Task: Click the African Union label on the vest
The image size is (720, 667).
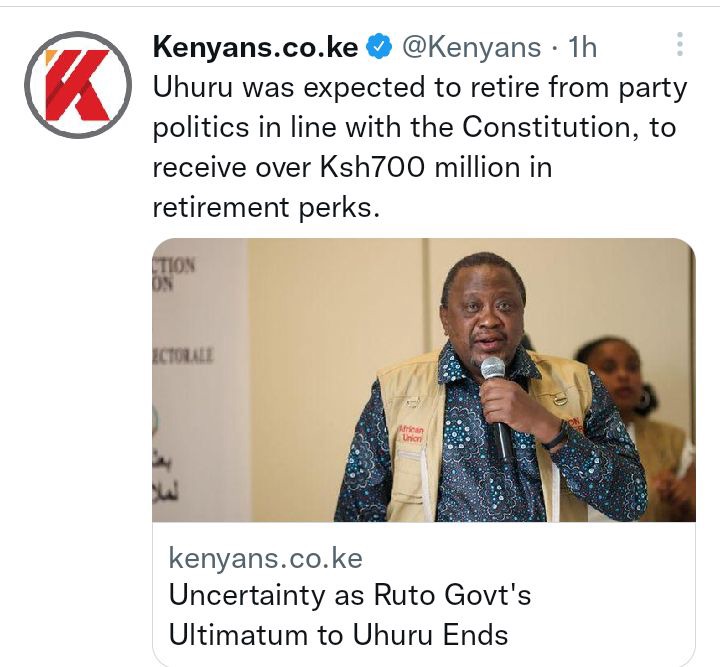Action: click(411, 434)
